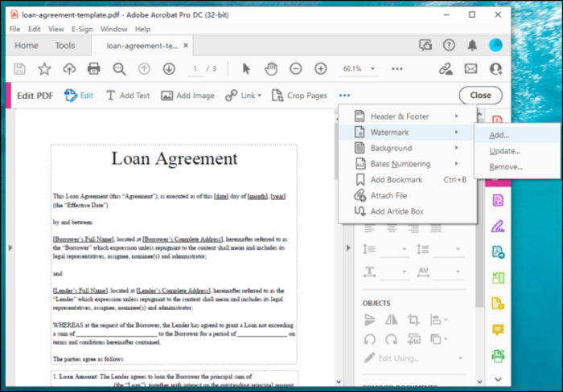The height and width of the screenshot is (392, 563).
Task: Click the Crop tool in Objects panel
Action: tap(413, 320)
